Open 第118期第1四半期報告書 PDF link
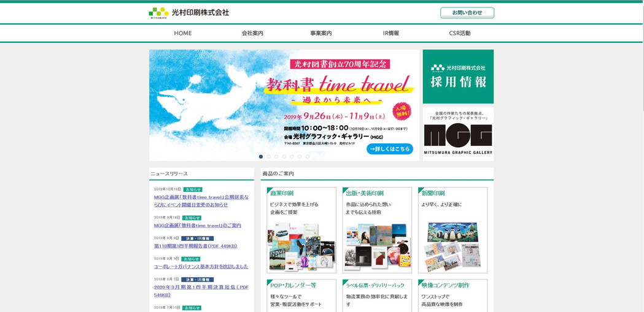 (x=195, y=246)
